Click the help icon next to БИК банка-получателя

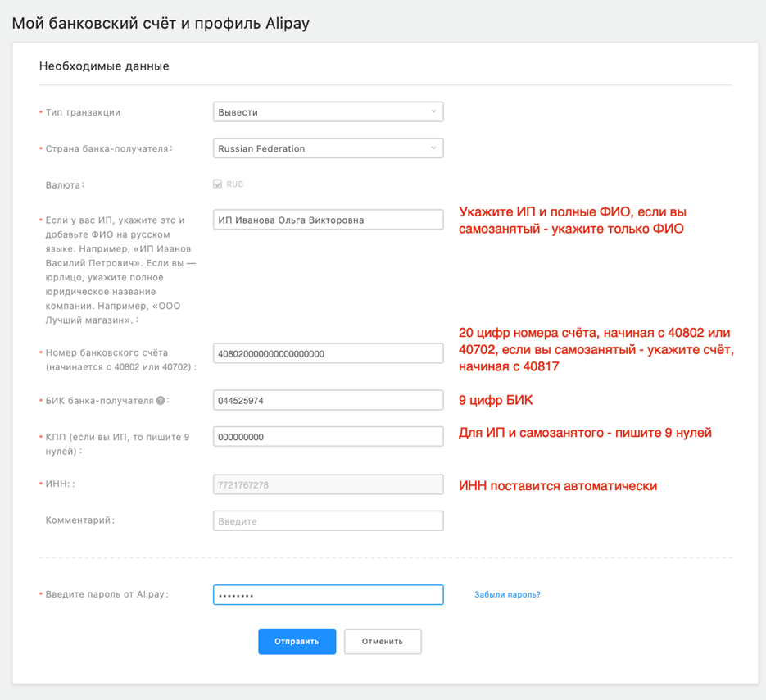(161, 401)
